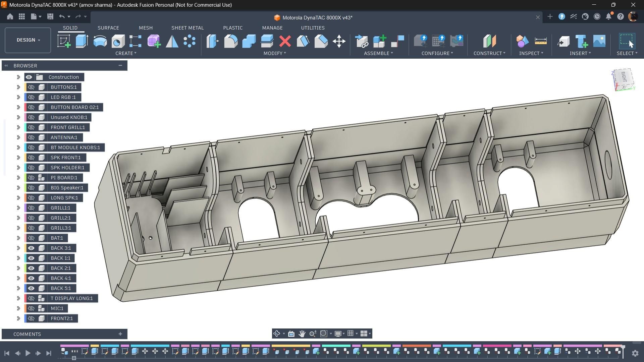This screenshot has width=644, height=362.
Task: Jump to timeline end
Action: pyautogui.click(x=49, y=353)
